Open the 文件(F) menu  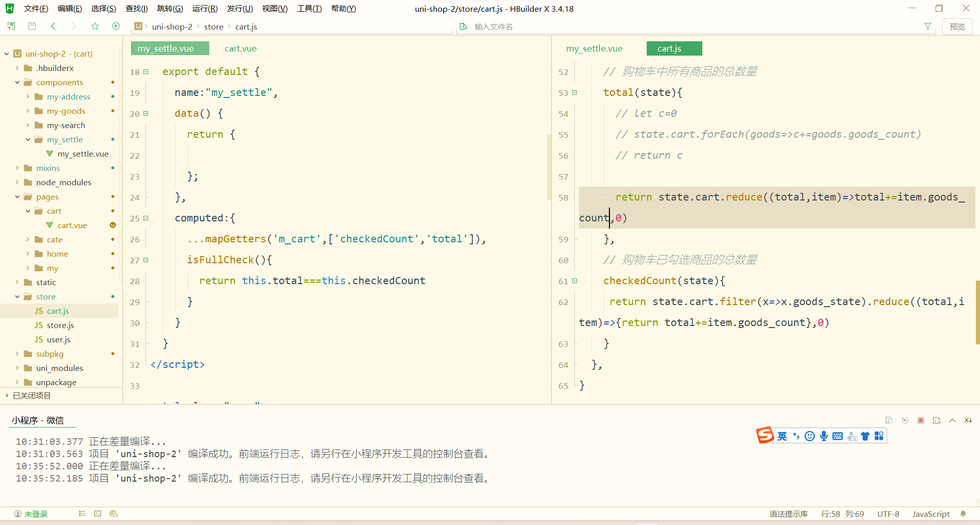point(36,9)
